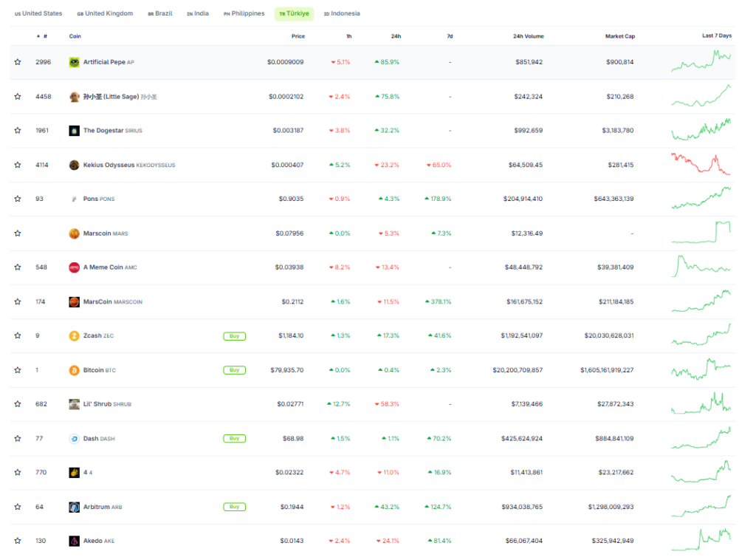Click the red A Meme Coin logo
This screenshot has height=557, width=756.
tap(75, 267)
